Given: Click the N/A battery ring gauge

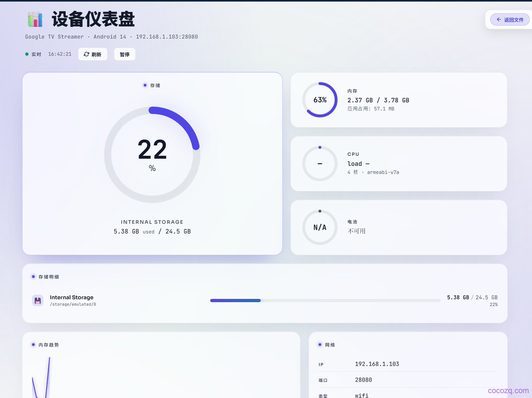Looking at the screenshot, I should click(320, 227).
